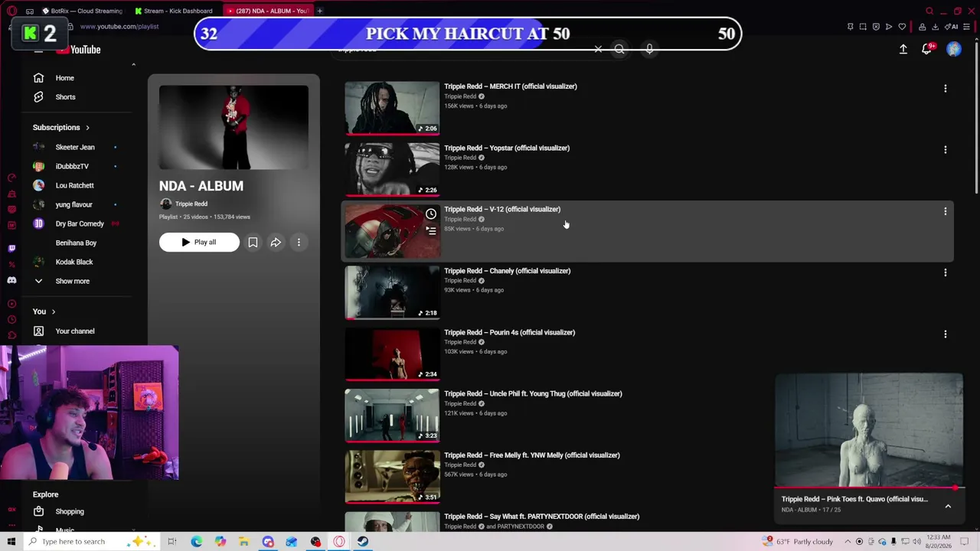Play MERCH IT video thumbnail

pyautogui.click(x=392, y=108)
